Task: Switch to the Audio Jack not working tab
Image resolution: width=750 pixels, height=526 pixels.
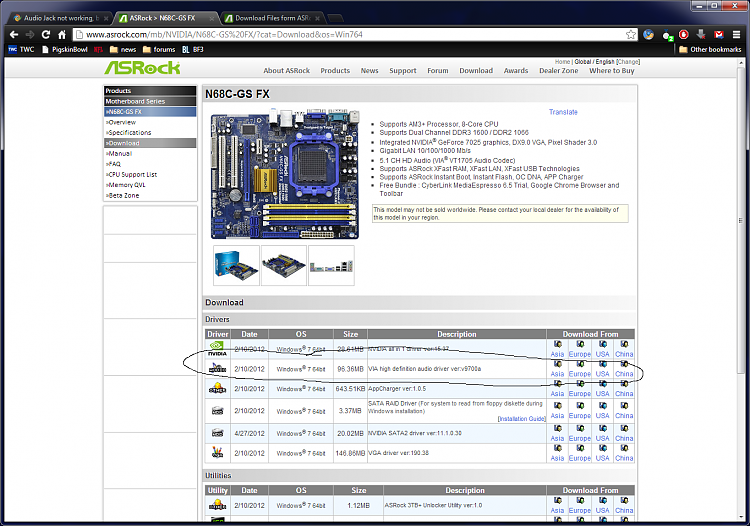Action: (x=60, y=18)
